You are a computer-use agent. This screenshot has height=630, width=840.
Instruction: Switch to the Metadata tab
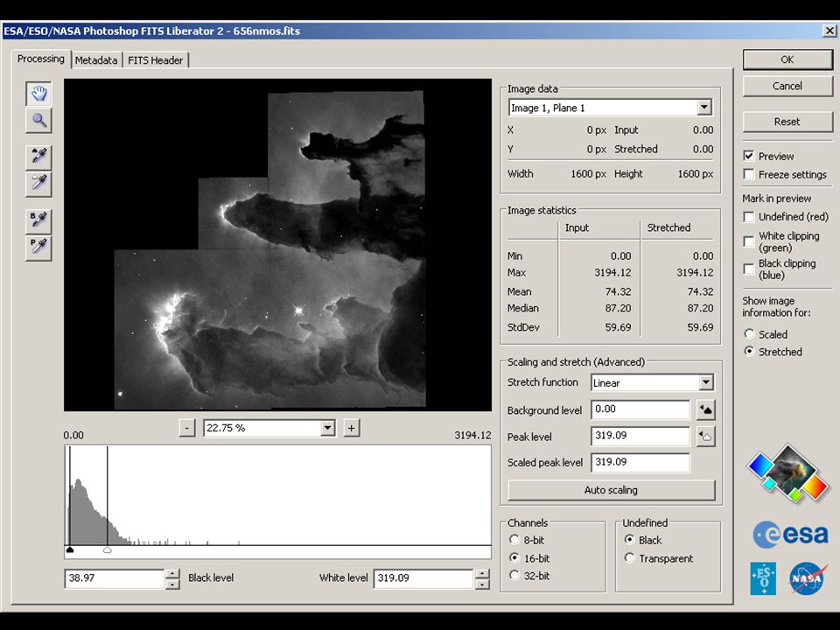(96, 60)
